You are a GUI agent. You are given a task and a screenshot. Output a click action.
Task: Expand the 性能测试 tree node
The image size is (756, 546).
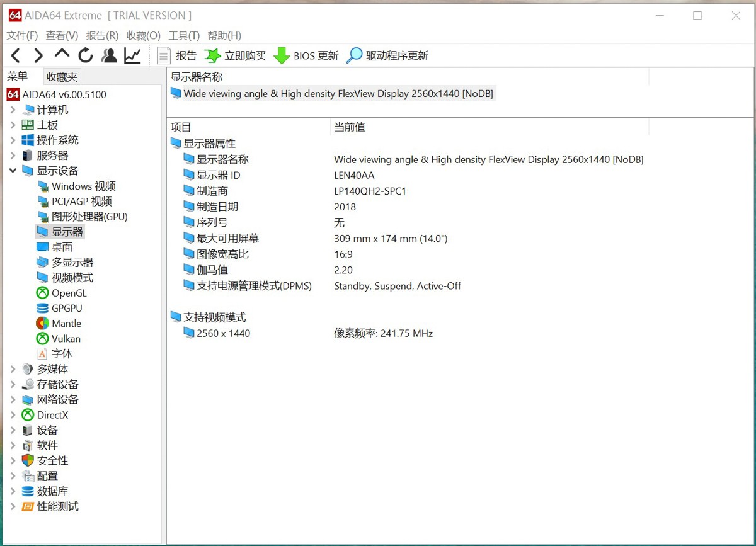pos(13,506)
